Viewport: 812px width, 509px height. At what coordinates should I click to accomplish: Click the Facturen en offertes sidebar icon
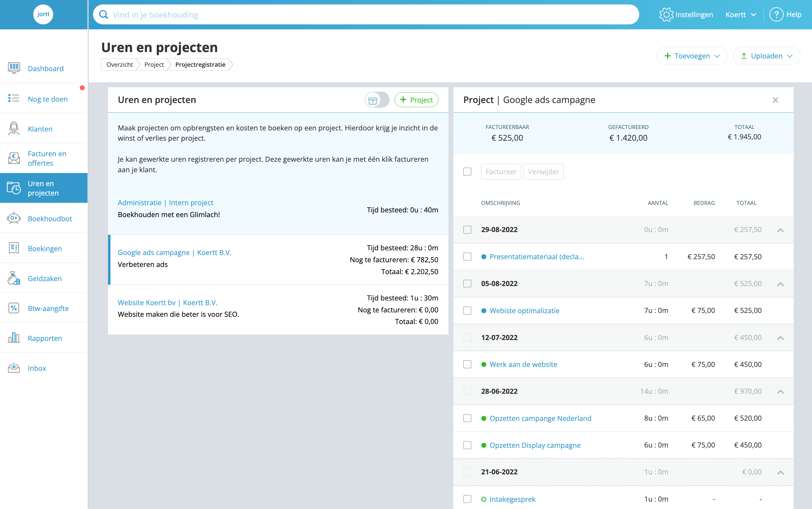(x=14, y=159)
